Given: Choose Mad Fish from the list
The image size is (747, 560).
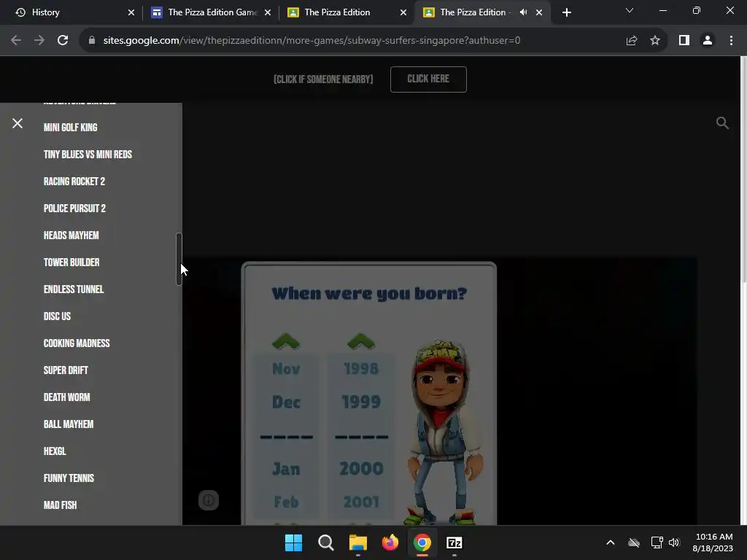Looking at the screenshot, I should (60, 505).
